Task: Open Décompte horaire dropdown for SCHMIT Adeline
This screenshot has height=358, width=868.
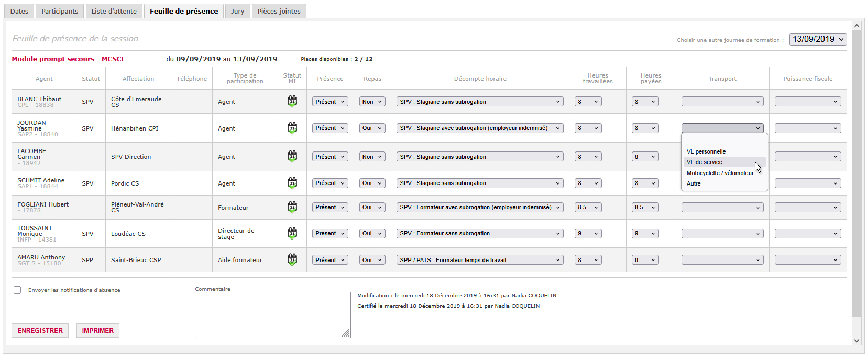Action: (x=480, y=183)
